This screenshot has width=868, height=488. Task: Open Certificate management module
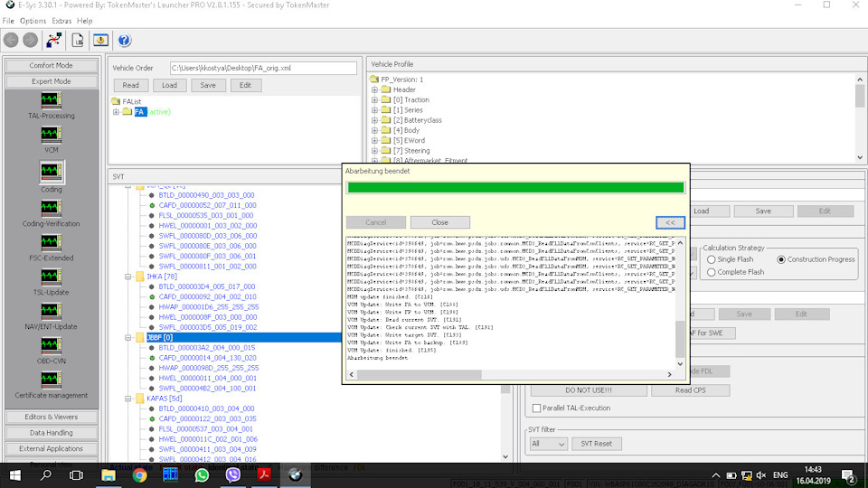click(x=51, y=380)
